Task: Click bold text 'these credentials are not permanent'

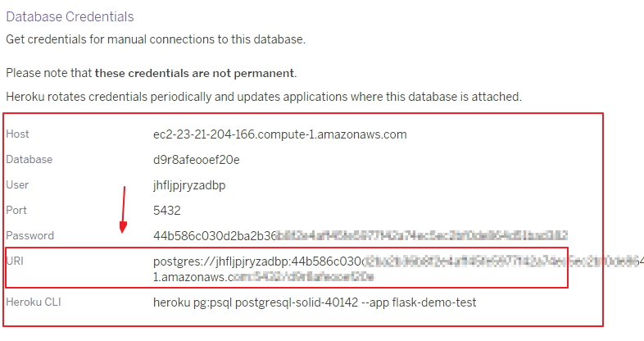Action: pyautogui.click(x=194, y=73)
